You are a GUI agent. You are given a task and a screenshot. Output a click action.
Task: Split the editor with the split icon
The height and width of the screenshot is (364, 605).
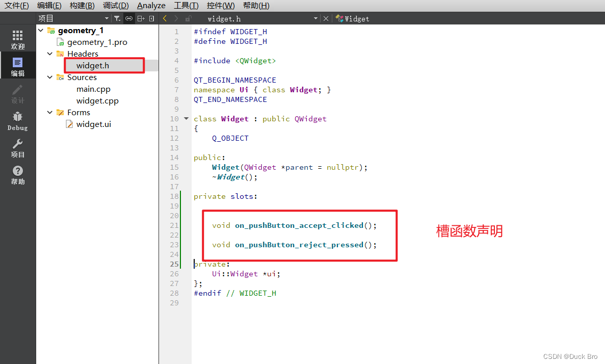(141, 18)
